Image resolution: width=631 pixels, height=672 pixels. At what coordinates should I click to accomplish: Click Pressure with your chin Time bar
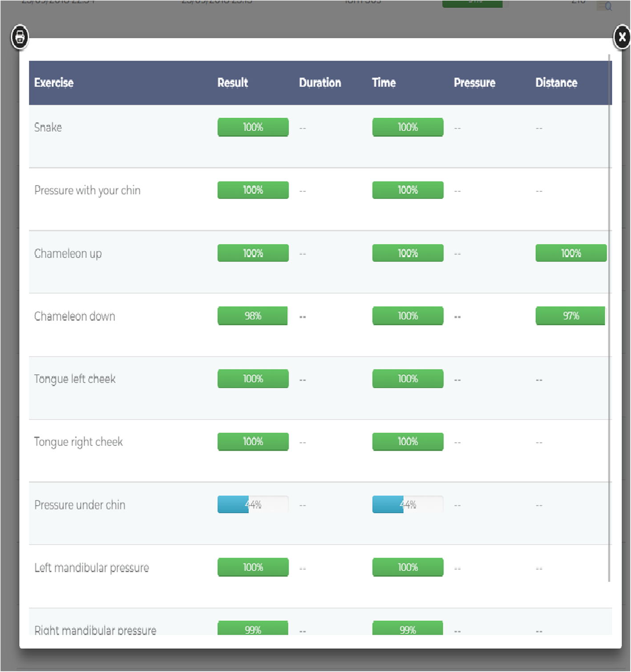[408, 190]
